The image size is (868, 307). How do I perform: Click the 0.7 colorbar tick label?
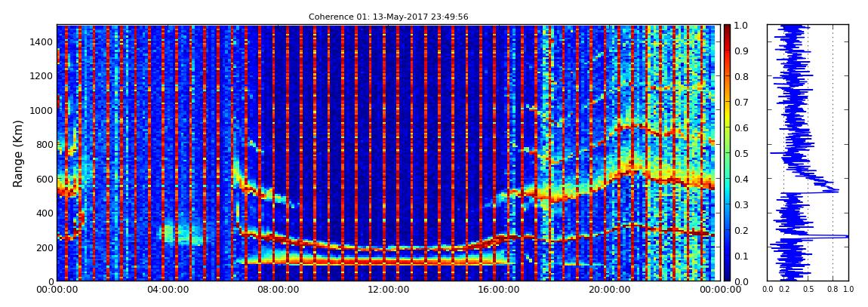tap(740, 103)
